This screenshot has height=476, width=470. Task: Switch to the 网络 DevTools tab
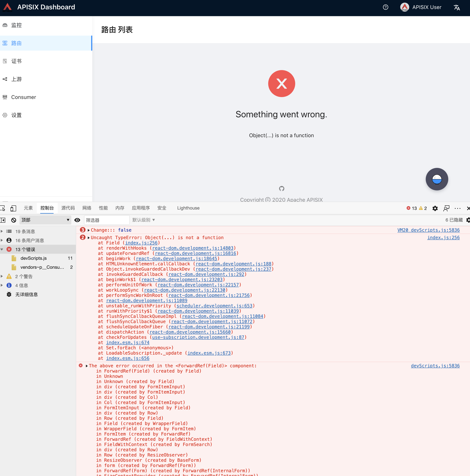pyautogui.click(x=86, y=208)
